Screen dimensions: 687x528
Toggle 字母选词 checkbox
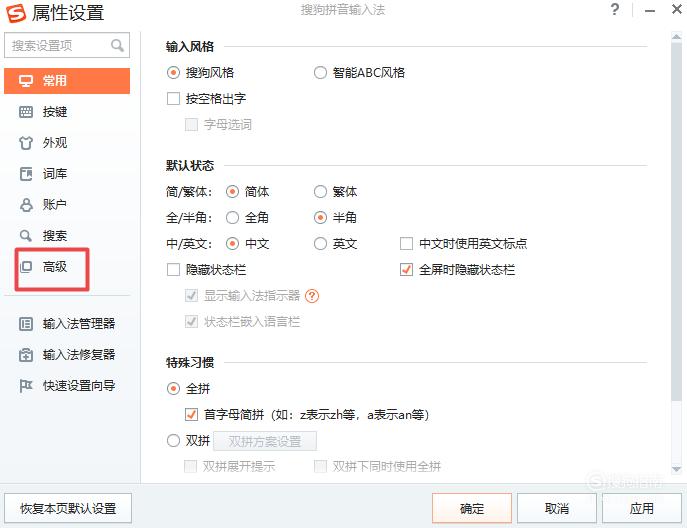(191, 125)
